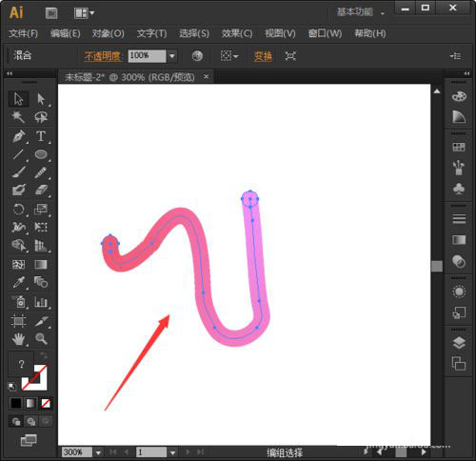Open the Swatches panel
476x461 pixels.
pos(459,147)
